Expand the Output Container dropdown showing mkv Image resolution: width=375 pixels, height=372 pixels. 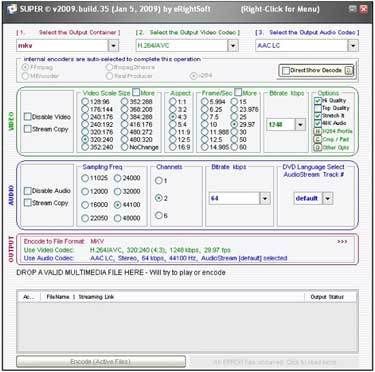pos(114,46)
